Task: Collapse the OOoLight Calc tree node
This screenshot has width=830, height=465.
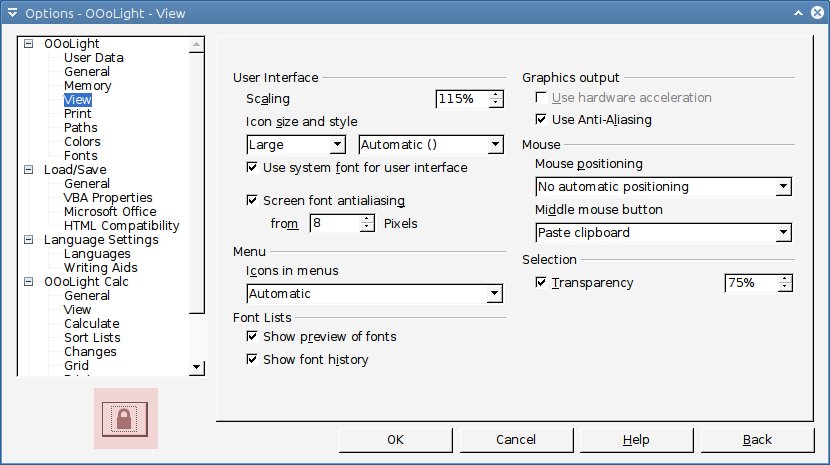Action: 29,281
